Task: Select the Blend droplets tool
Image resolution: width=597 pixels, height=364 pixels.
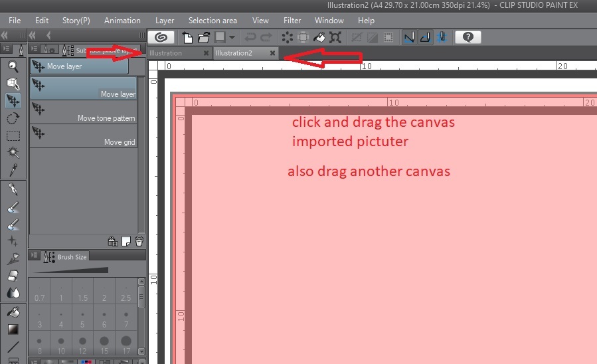Action: [x=13, y=293]
